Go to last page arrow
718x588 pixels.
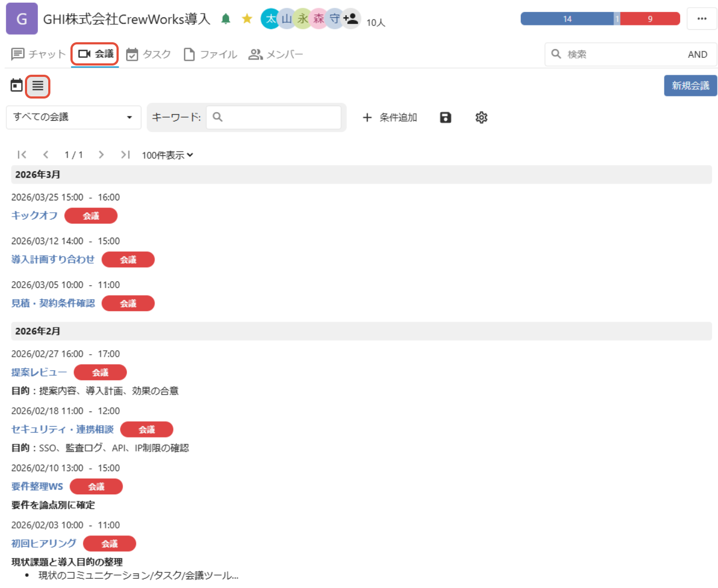(x=125, y=155)
